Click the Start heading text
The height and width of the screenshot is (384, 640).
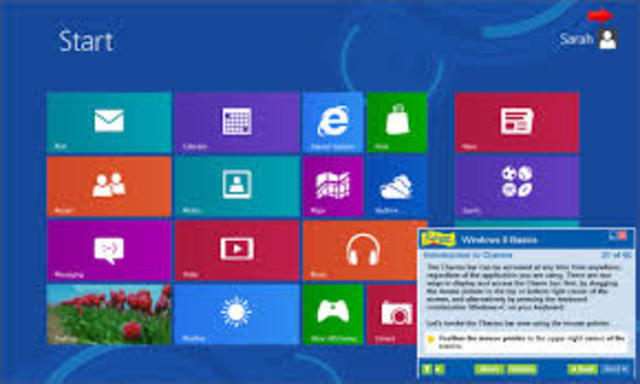[86, 41]
